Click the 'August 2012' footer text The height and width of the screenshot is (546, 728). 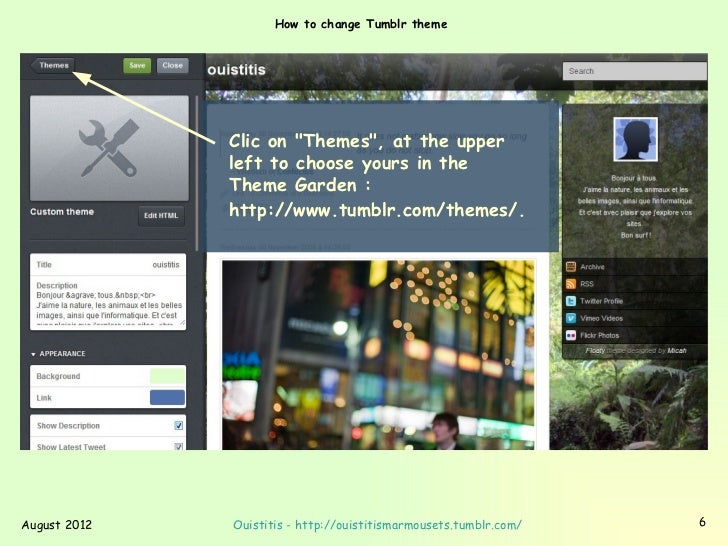pos(57,525)
